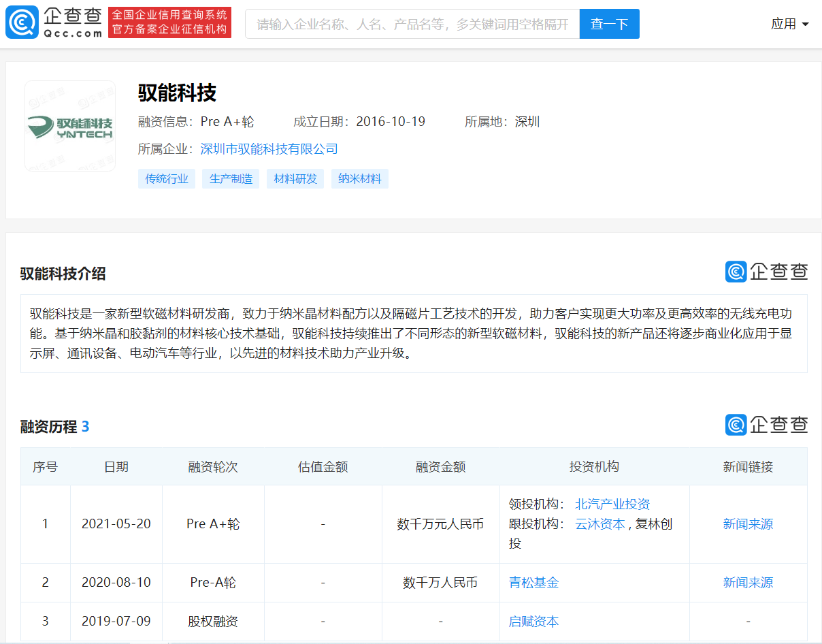This screenshot has width=822, height=644.
Task: Click the 融资轮次 column header
Action: [213, 467]
